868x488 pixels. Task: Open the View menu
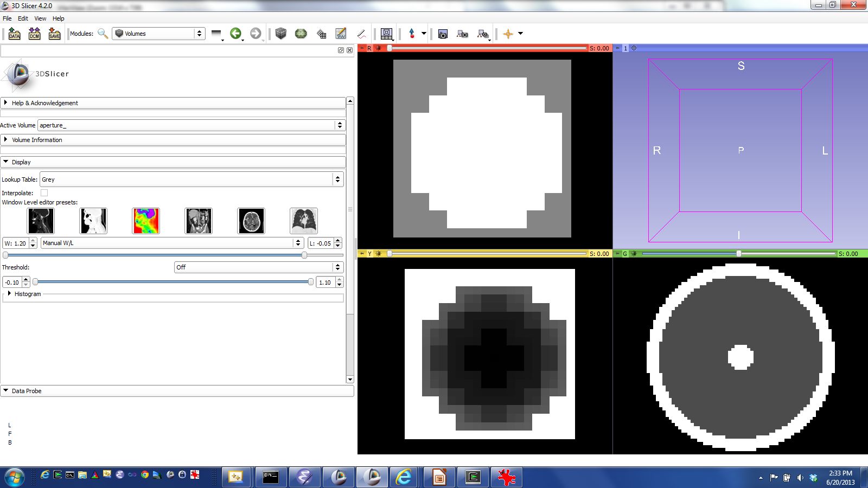click(x=40, y=18)
